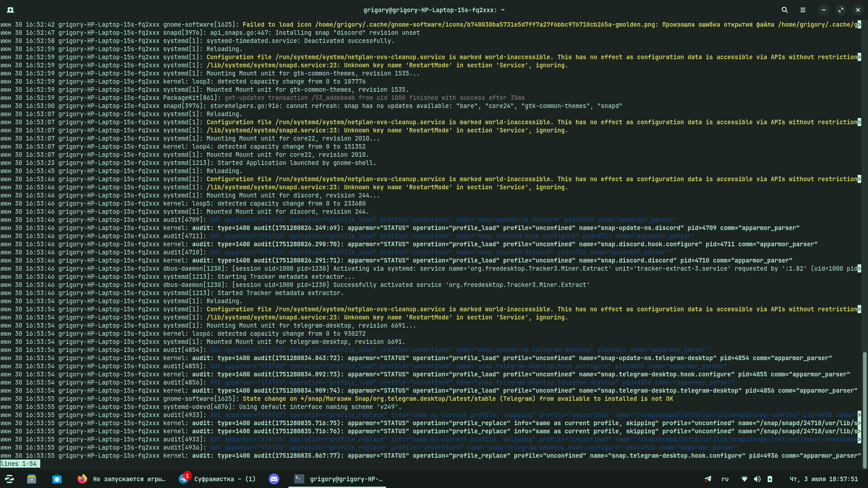This screenshot has width=868, height=488.
Task: Open the calendar from the date and time
Action: [x=823, y=479]
